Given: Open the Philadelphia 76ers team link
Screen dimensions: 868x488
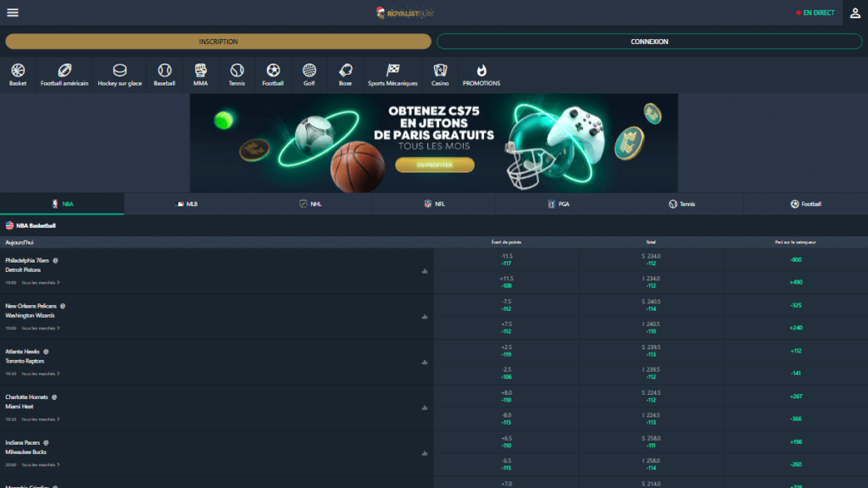Looking at the screenshot, I should tap(27, 261).
